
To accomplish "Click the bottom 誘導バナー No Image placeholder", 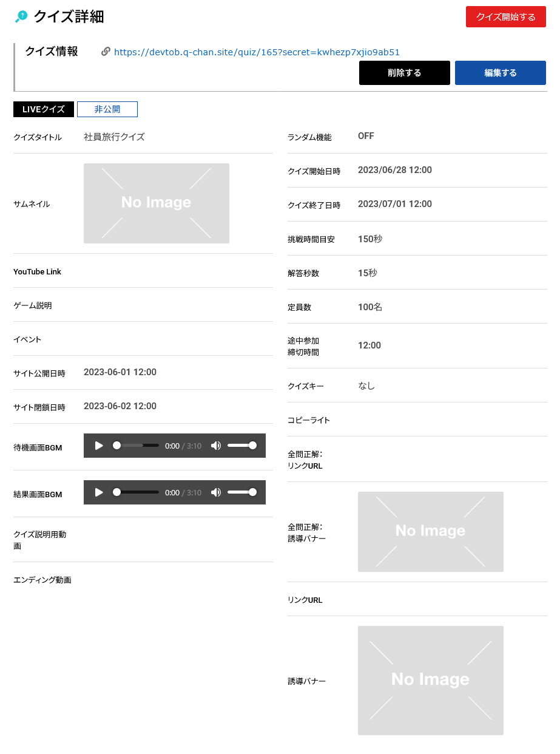I will pos(430,681).
